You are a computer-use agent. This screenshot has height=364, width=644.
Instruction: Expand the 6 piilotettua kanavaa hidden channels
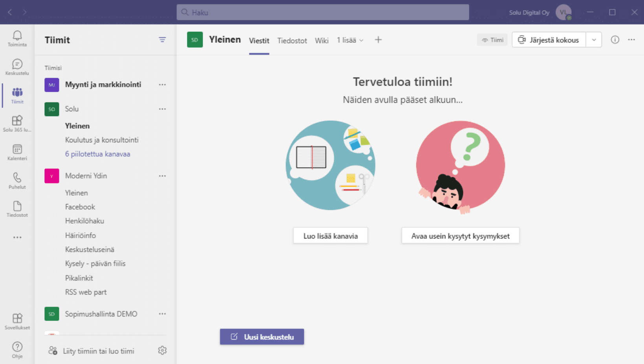click(97, 154)
